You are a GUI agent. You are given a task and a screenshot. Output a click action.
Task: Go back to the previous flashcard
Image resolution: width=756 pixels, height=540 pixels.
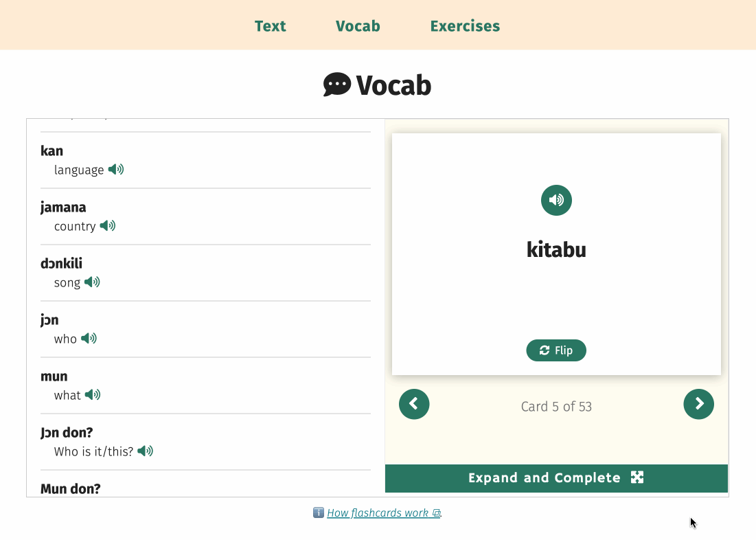coord(414,404)
